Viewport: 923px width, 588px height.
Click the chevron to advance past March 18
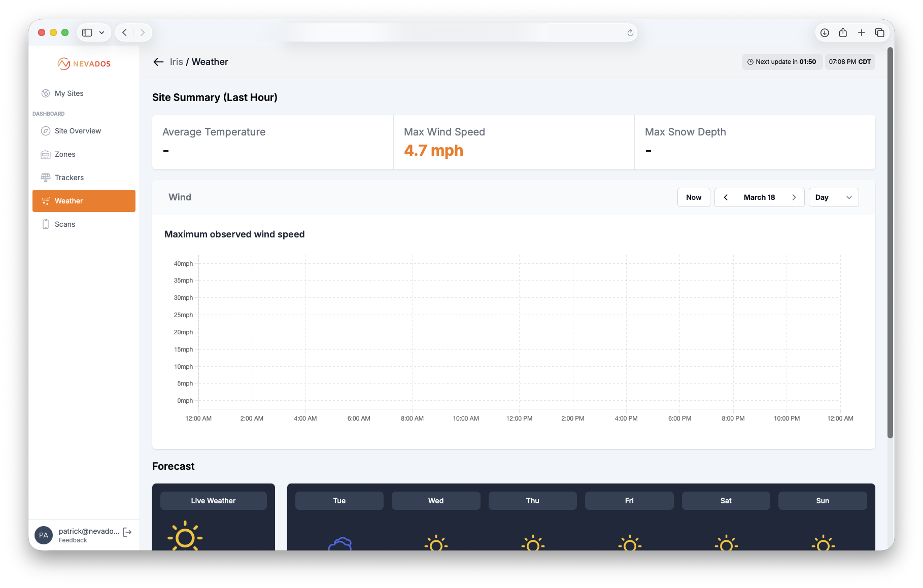point(794,197)
